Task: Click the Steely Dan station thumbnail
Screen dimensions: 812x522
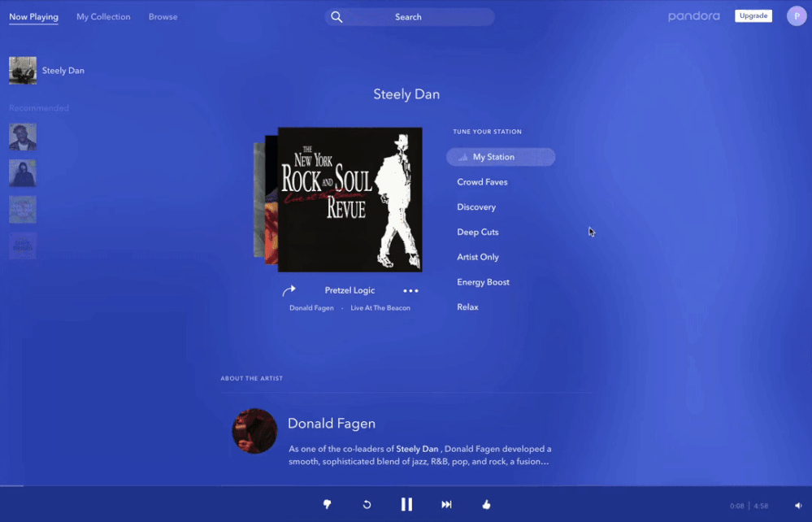Action: pos(23,71)
